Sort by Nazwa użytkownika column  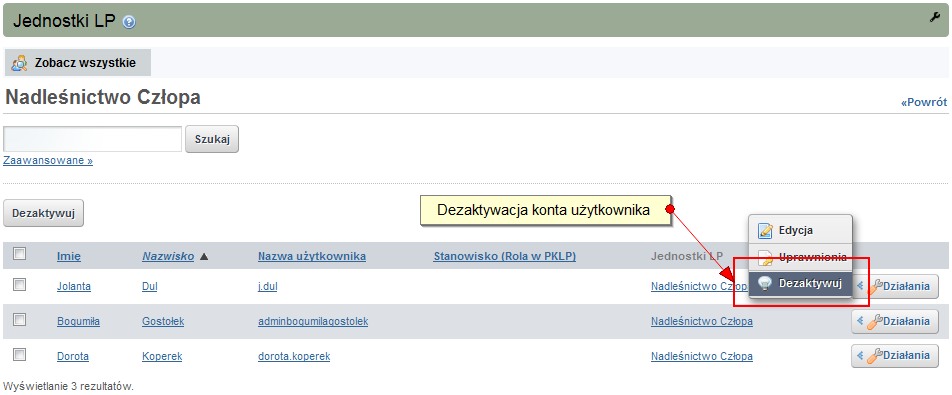pyautogui.click(x=312, y=257)
